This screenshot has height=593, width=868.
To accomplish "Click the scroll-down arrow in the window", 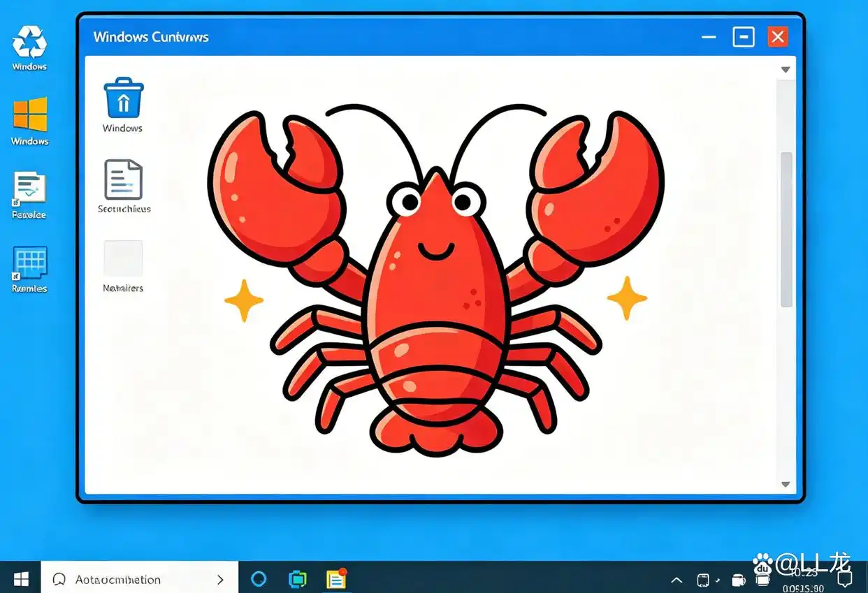I will 785,483.
